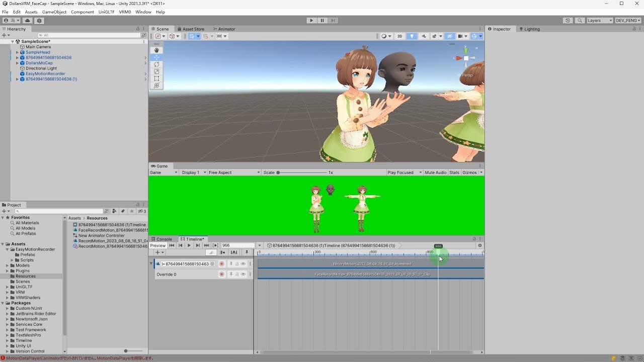Image resolution: width=644 pixels, height=362 pixels.
Task: Go to Timeline start
Action: click(172, 245)
